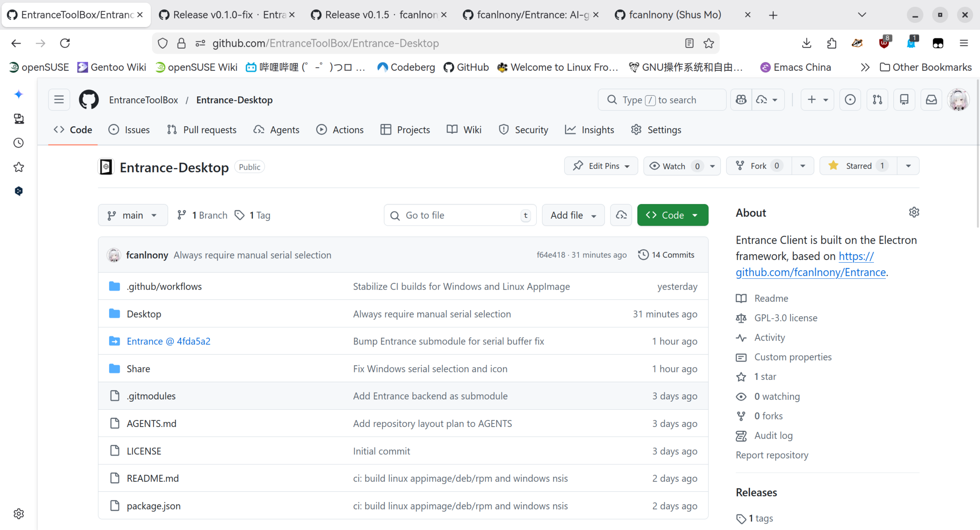This screenshot has height=530, width=980.
Task: Open Wiki tab
Action: pos(464,130)
